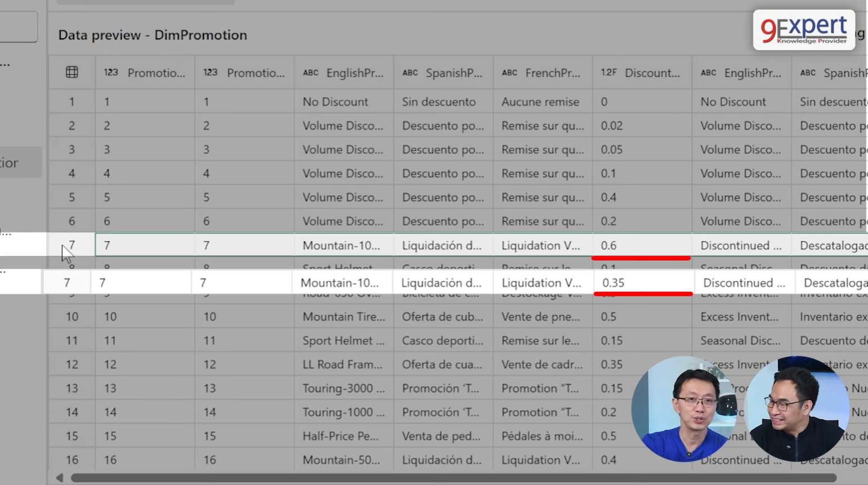Screen dimensions: 868x485
Task: Click the 'LL Road Fram...' cell
Action: coord(342,365)
